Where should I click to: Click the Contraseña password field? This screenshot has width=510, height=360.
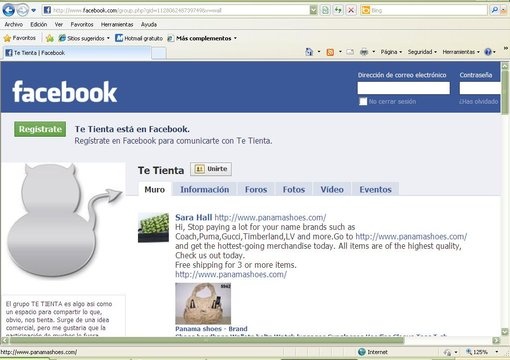coord(480,88)
